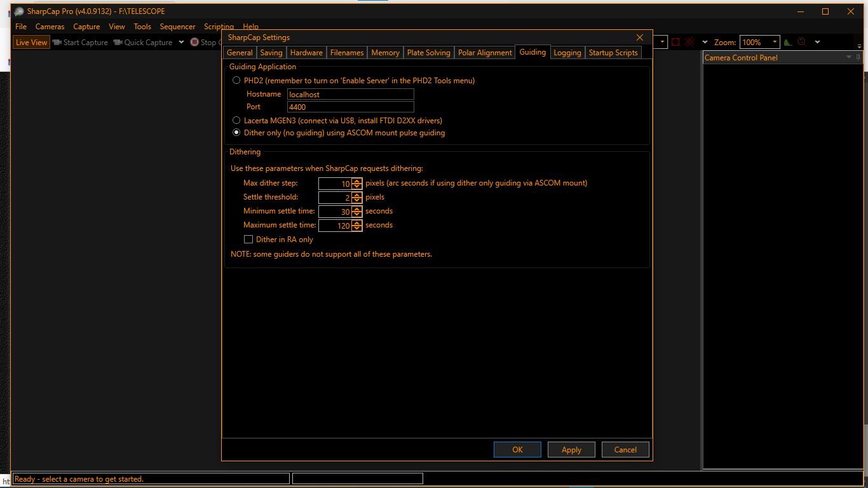Click the SharpCap app icon in title bar
The width and height of the screenshot is (868, 488).
pyautogui.click(x=18, y=11)
